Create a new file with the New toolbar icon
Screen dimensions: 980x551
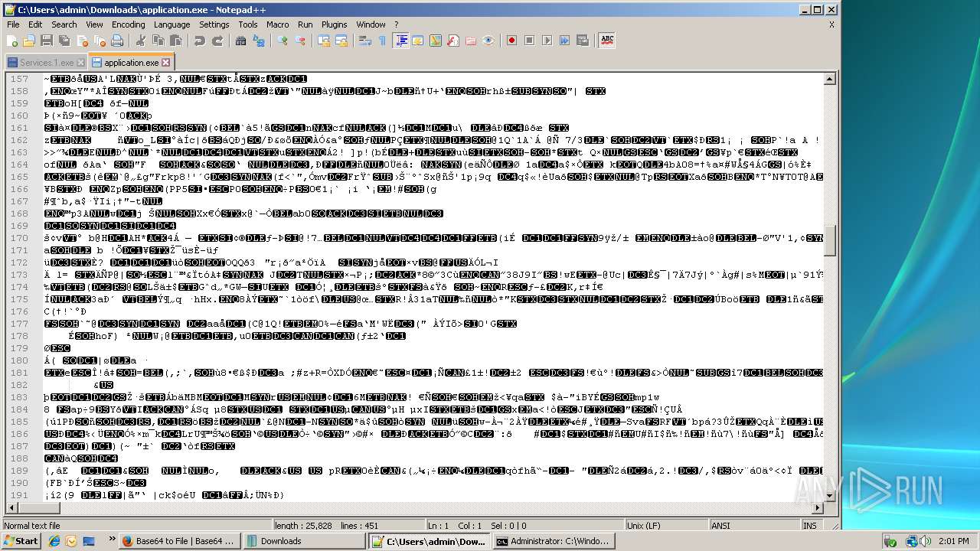point(12,41)
